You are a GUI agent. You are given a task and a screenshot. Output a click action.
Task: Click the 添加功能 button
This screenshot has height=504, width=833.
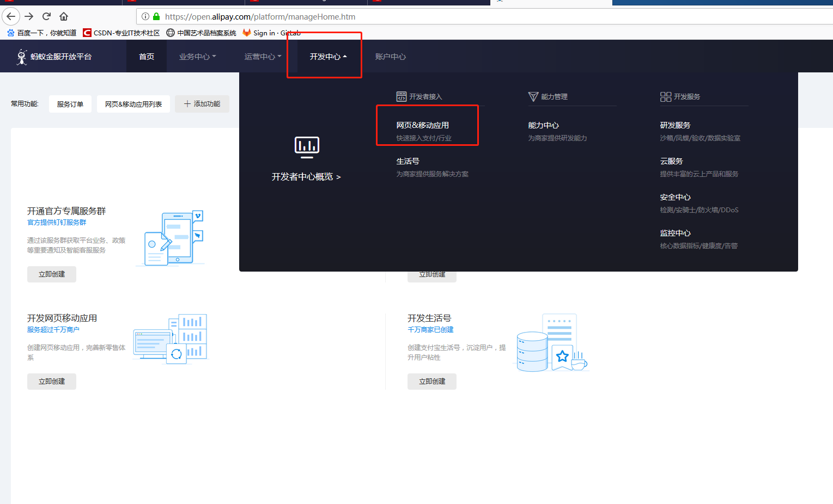tap(202, 104)
